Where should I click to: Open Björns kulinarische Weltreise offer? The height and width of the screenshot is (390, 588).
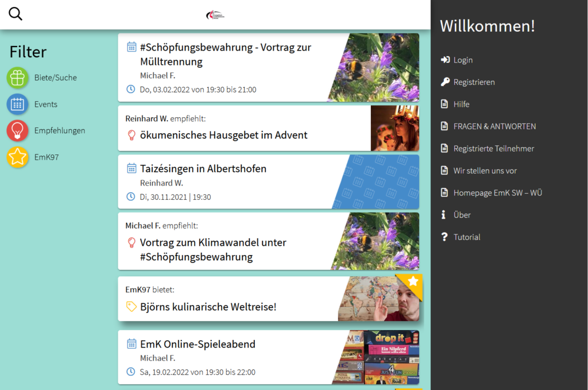(x=208, y=307)
